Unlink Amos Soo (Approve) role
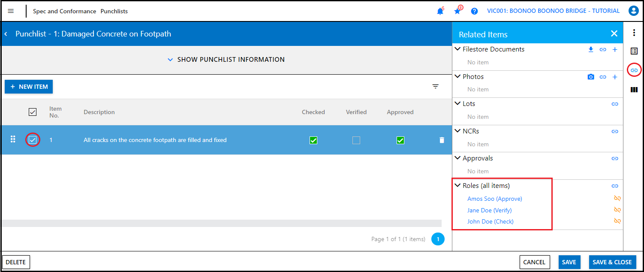The image size is (644, 272). click(x=617, y=199)
